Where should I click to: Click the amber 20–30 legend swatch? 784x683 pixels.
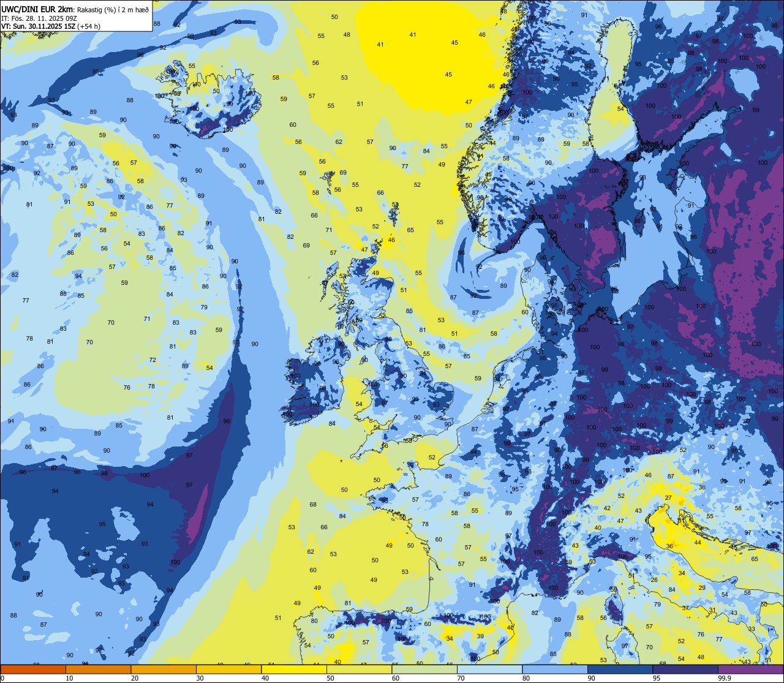[x=164, y=669]
